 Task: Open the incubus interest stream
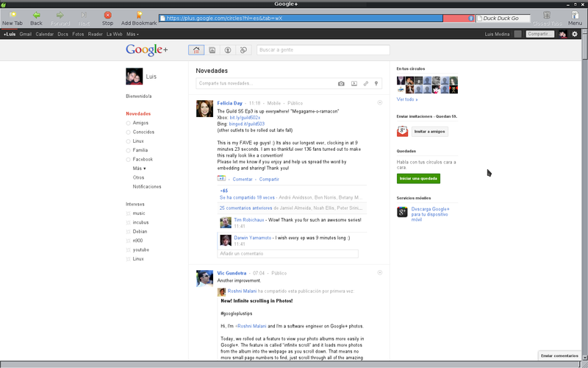pyautogui.click(x=140, y=222)
